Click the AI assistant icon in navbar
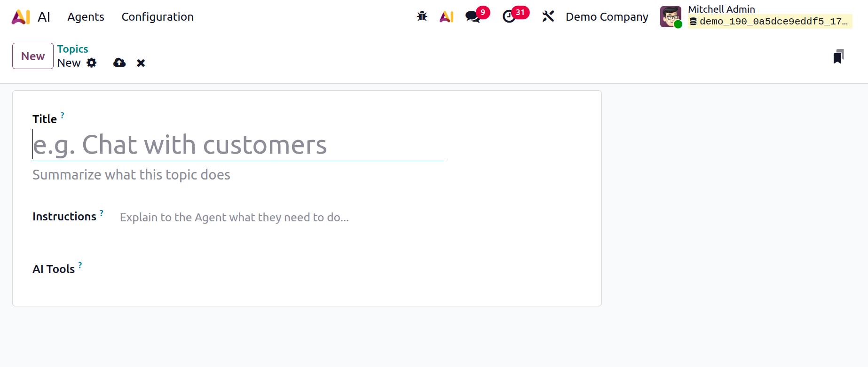The width and height of the screenshot is (868, 367). click(446, 17)
